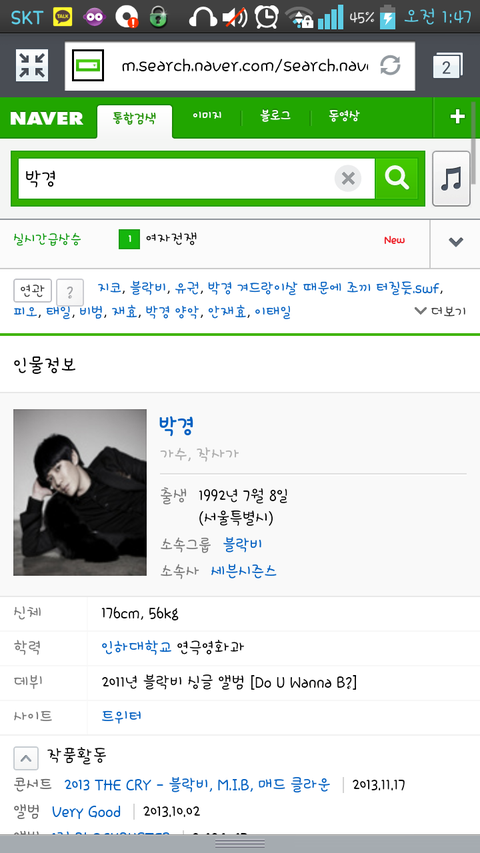Open the 인하대학교 link

137,647
